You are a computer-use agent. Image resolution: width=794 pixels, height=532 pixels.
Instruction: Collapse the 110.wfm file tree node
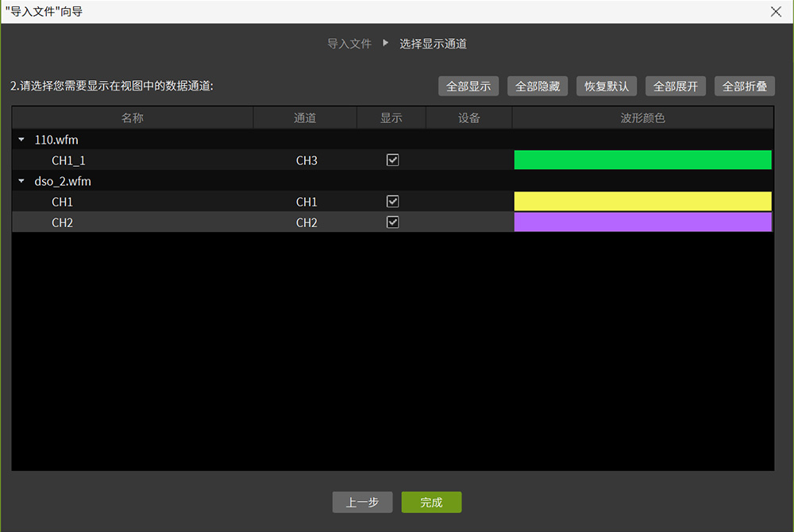click(21, 140)
